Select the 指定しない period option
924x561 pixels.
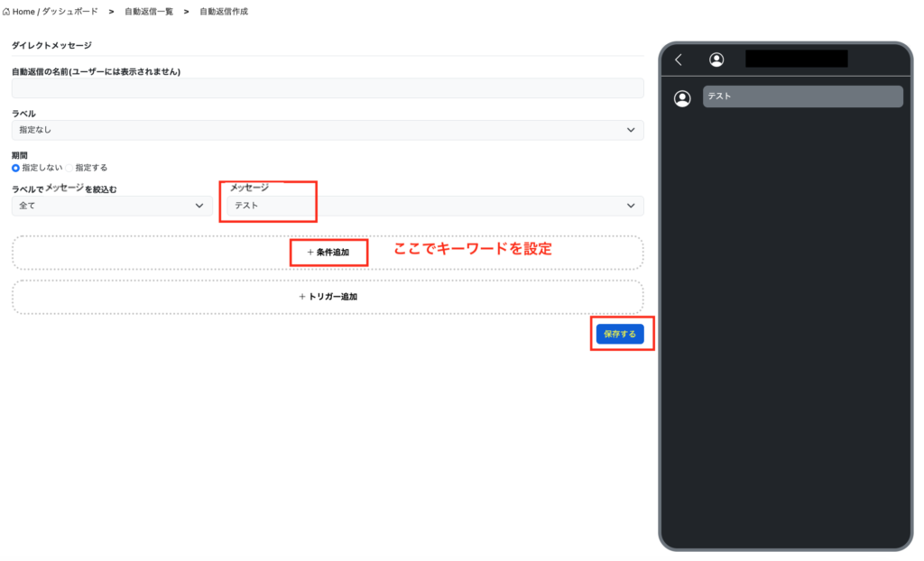[x=16, y=168]
